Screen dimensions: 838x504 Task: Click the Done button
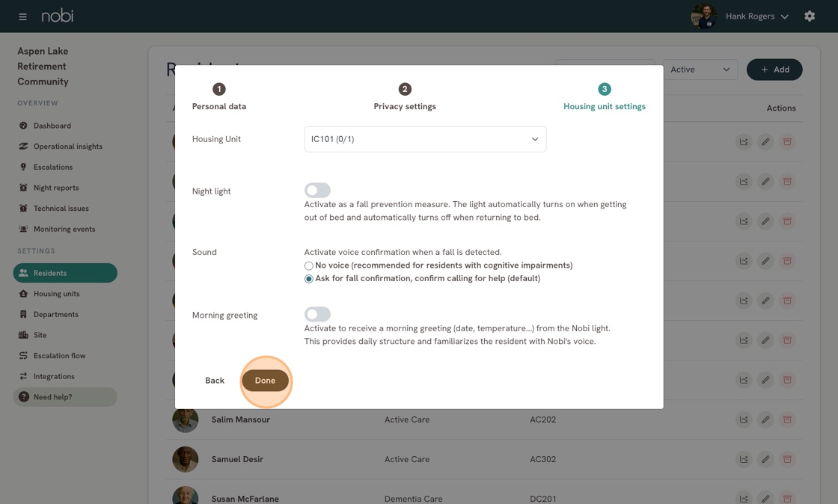(x=265, y=381)
